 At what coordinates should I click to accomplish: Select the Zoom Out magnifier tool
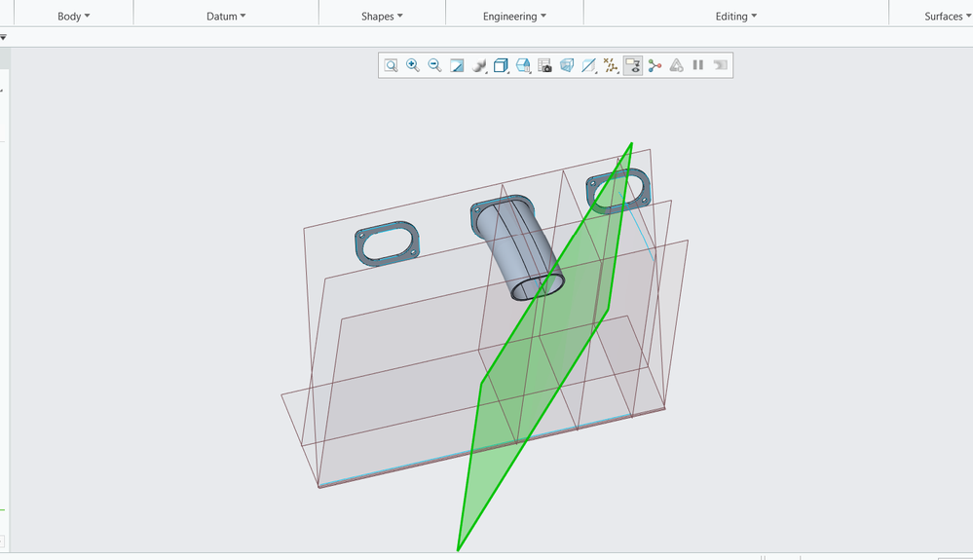[434, 65]
